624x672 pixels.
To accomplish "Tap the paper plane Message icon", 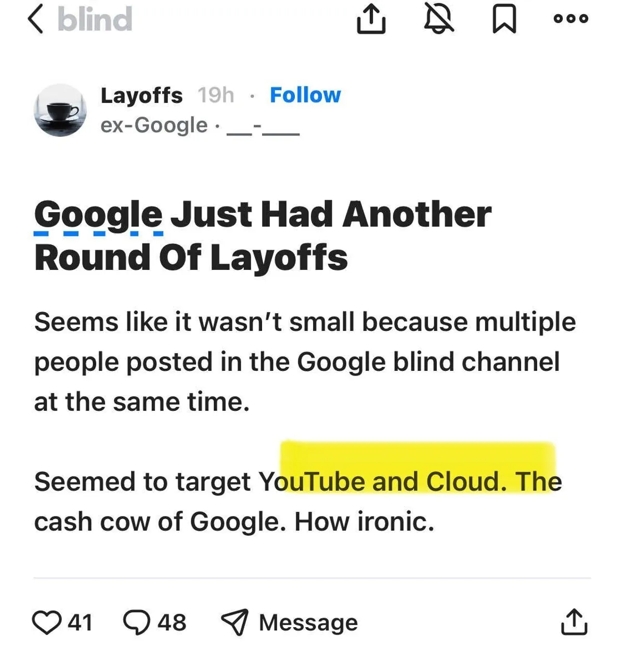I will point(235,622).
